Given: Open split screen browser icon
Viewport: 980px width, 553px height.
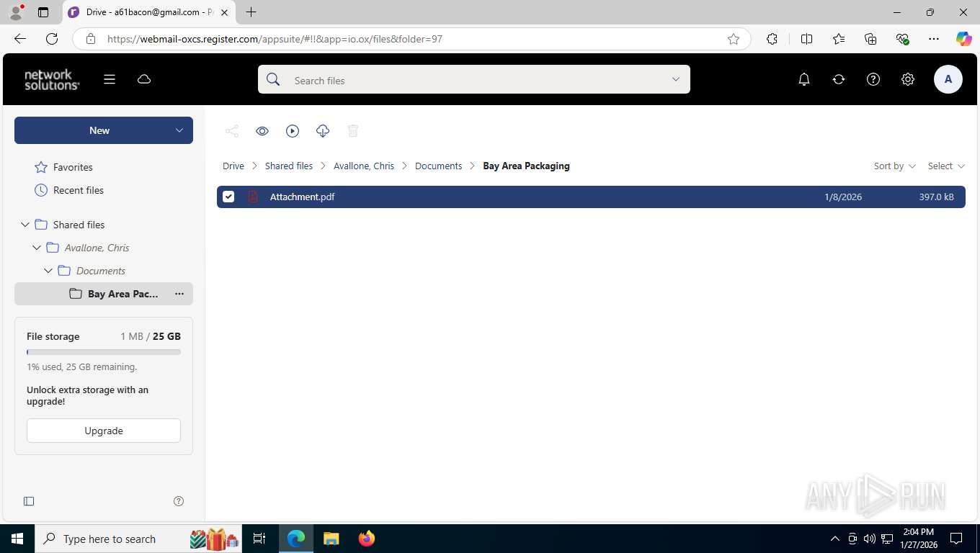Looking at the screenshot, I should (x=806, y=39).
